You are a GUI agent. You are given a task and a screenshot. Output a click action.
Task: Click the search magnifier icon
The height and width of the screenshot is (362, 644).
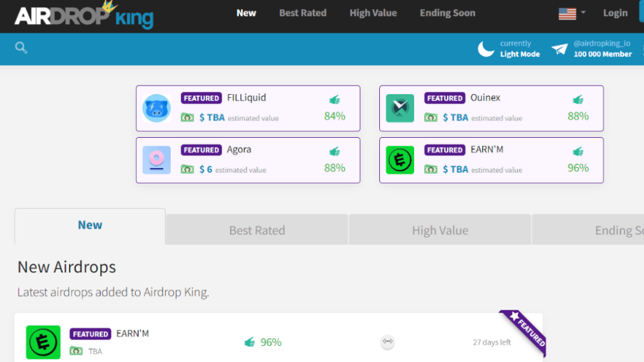point(21,48)
